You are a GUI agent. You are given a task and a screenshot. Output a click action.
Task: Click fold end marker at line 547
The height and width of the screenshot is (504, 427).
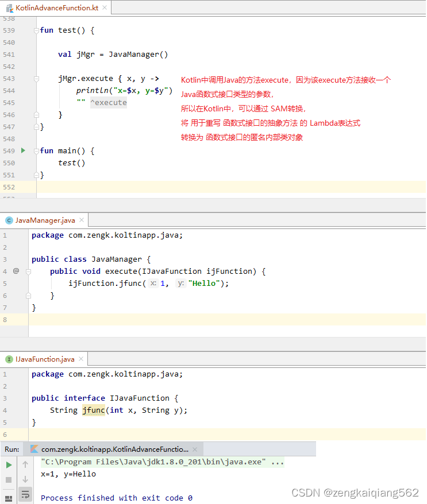click(36, 127)
